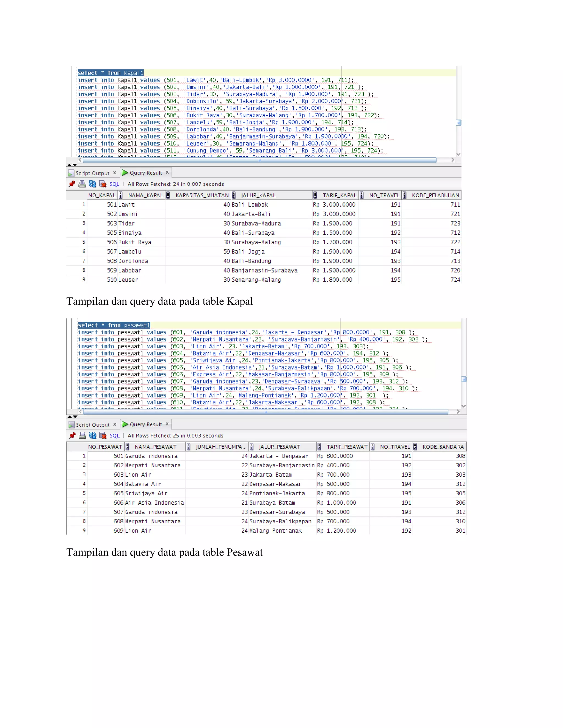Click the delete row icon in Kapal toolbar
The width and height of the screenshot is (563, 728).
pos(103,184)
